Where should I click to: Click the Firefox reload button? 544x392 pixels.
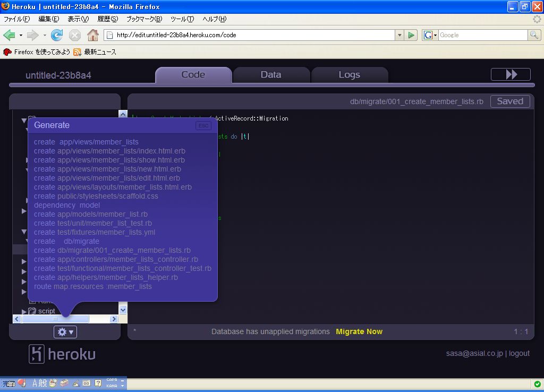[57, 35]
